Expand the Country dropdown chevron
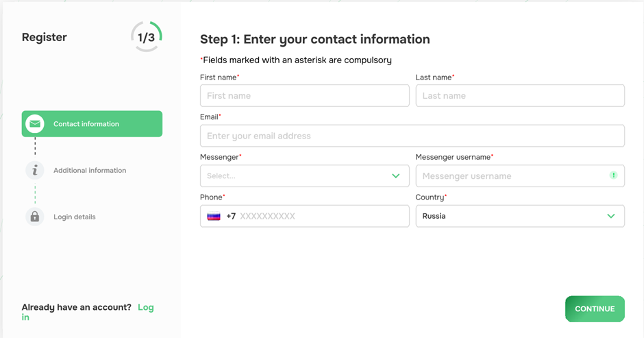Viewport: 644px width, 338px height. [611, 216]
